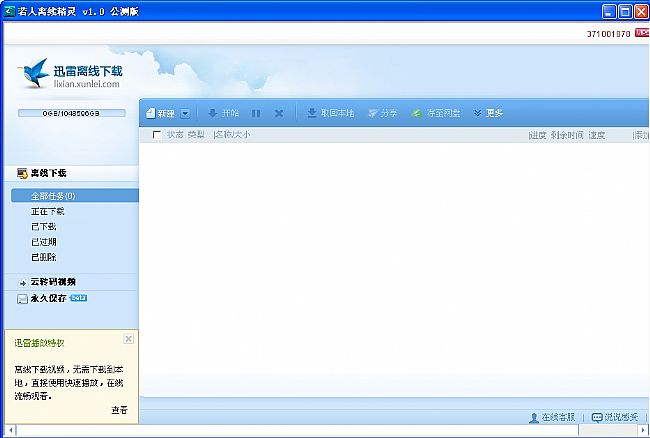Viewport: 650px width, 438px height.
Task: Select 正在下载 in the sidebar
Action: coord(48,211)
